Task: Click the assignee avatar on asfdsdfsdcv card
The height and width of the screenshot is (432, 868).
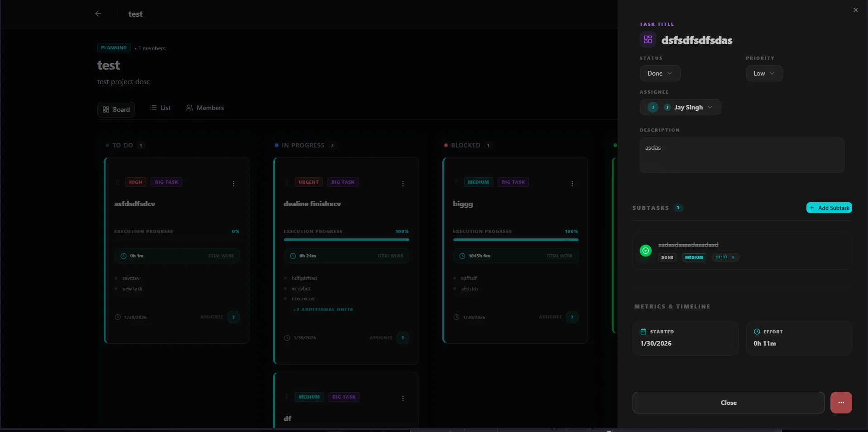Action: click(x=234, y=317)
